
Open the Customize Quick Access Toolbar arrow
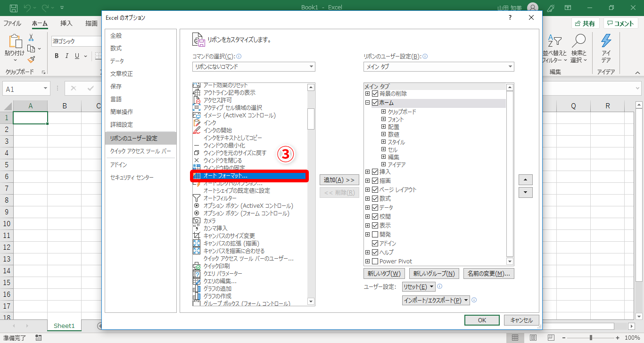[x=62, y=8]
